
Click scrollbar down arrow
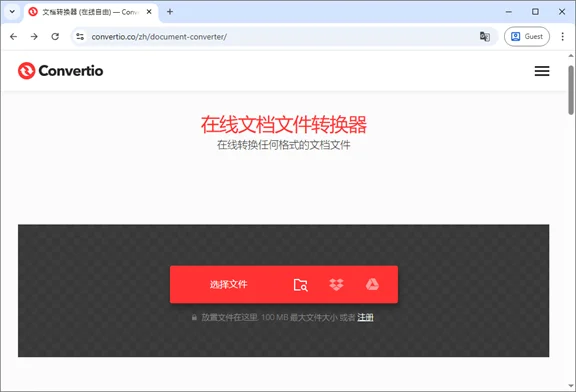tap(571, 386)
